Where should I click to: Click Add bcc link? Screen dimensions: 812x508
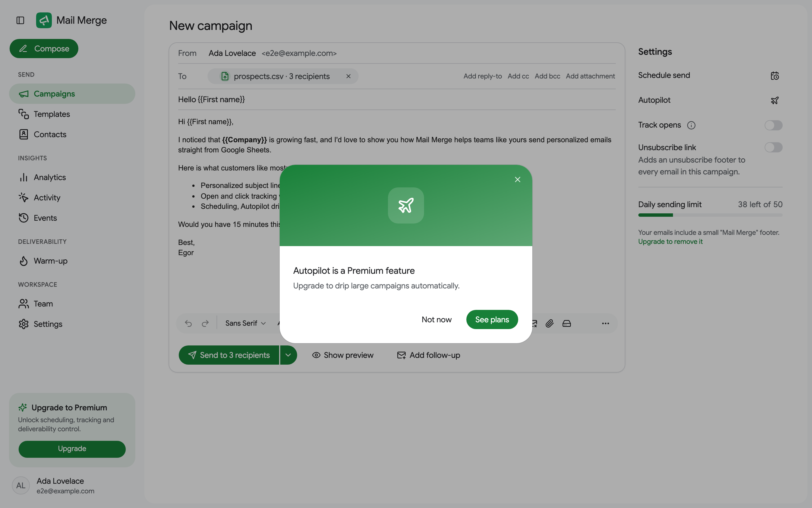click(547, 76)
